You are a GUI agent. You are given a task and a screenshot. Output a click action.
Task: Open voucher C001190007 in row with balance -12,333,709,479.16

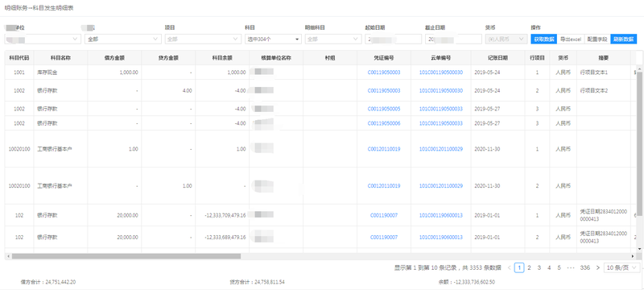pyautogui.click(x=384, y=215)
